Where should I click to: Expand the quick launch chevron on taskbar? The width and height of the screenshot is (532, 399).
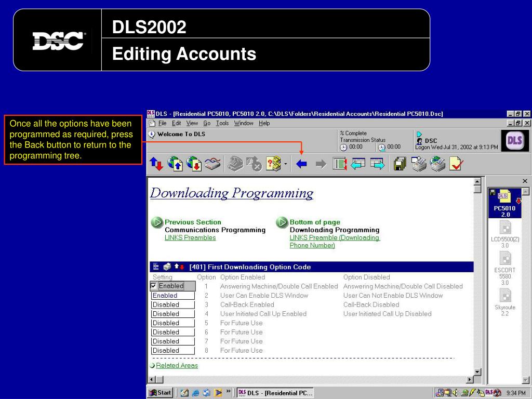(x=229, y=391)
